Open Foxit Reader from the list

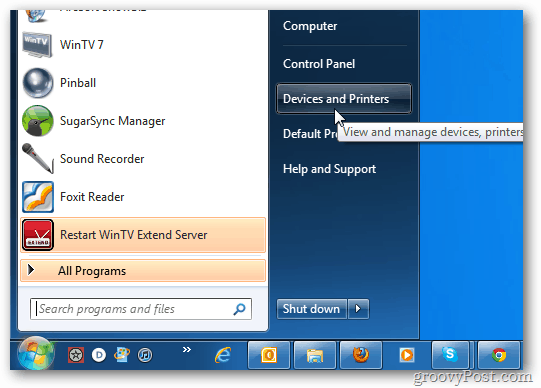pos(143,197)
